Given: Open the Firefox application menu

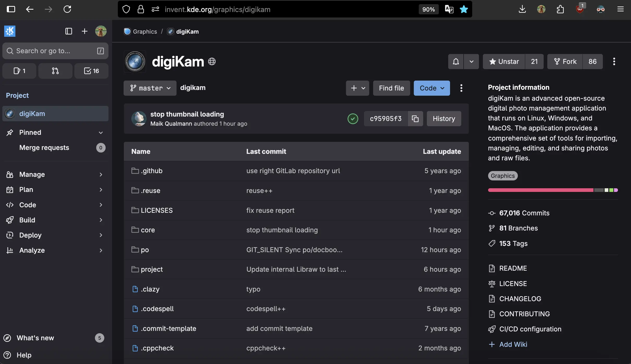Looking at the screenshot, I should pyautogui.click(x=620, y=9).
